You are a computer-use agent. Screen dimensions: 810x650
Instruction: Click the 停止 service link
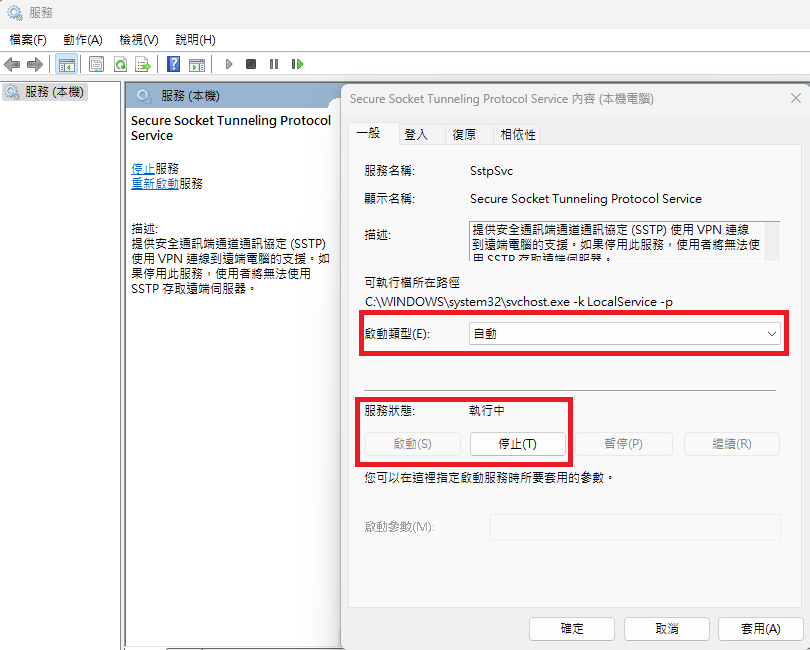click(x=143, y=168)
